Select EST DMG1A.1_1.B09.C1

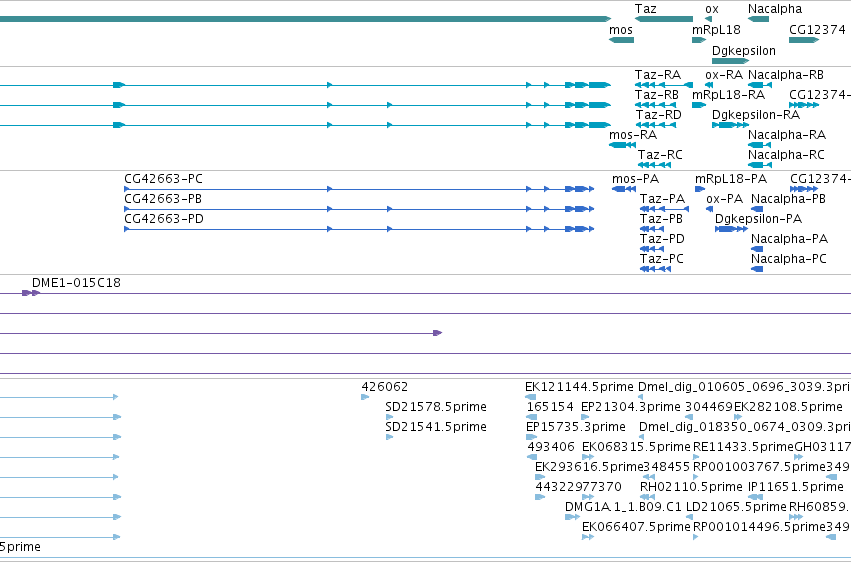point(623,508)
